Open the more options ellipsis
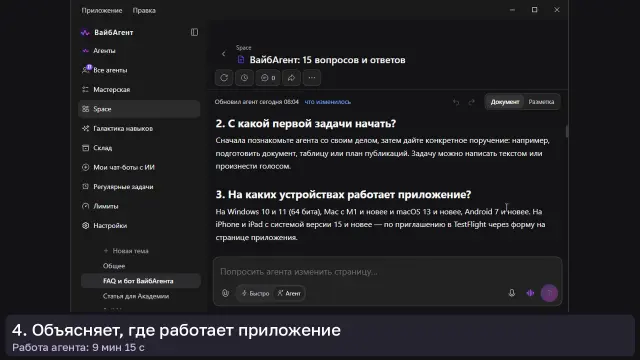Screen dimensions: 640x360 [x=312, y=78]
